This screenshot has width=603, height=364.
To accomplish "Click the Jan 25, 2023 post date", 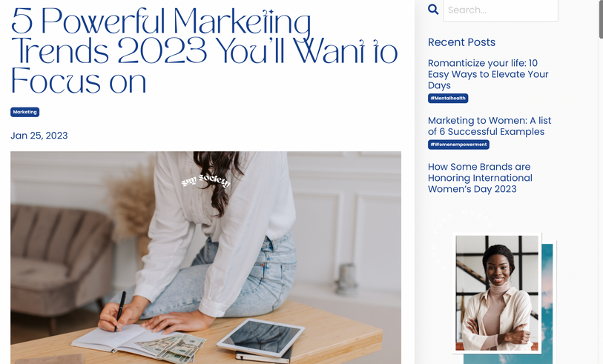I will (x=39, y=136).
